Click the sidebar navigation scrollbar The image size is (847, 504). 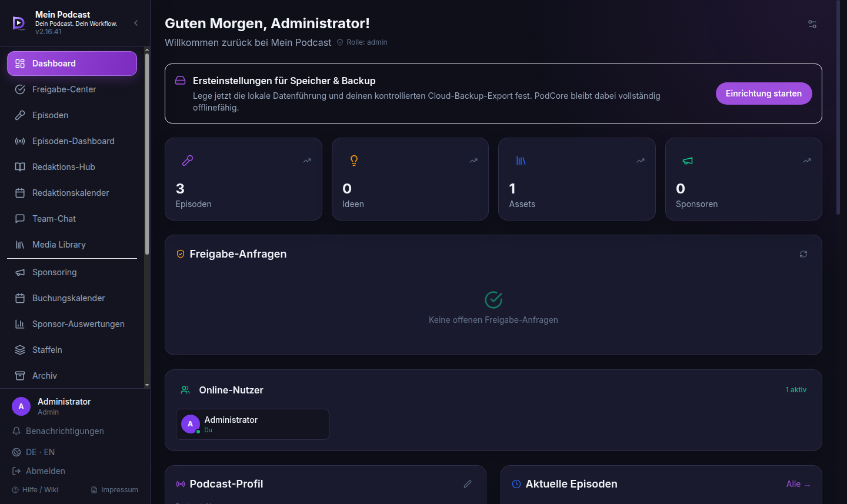[147, 154]
